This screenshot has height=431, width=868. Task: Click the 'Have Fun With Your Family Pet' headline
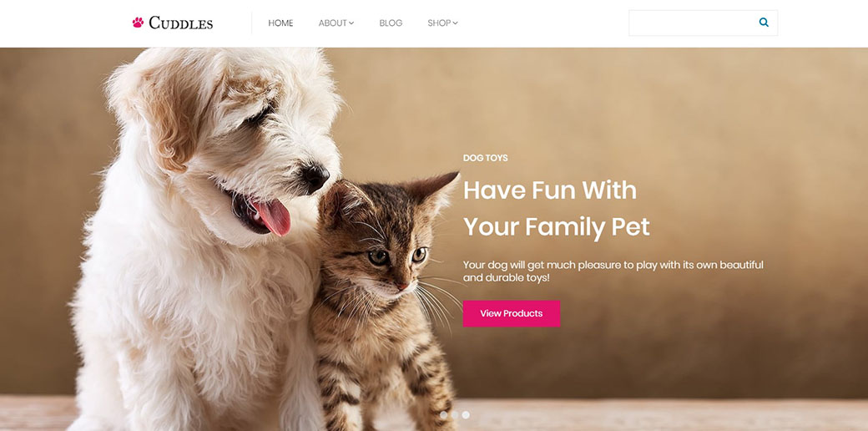tap(557, 209)
